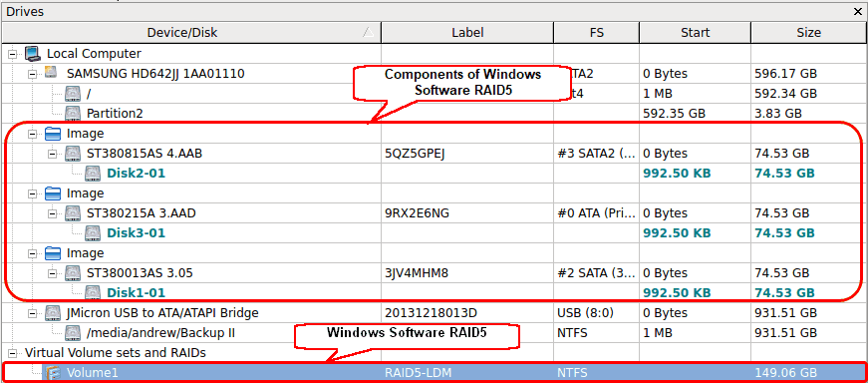Select the Disk3-01 partition entry
Screen dimensions: 868x383
136,233
